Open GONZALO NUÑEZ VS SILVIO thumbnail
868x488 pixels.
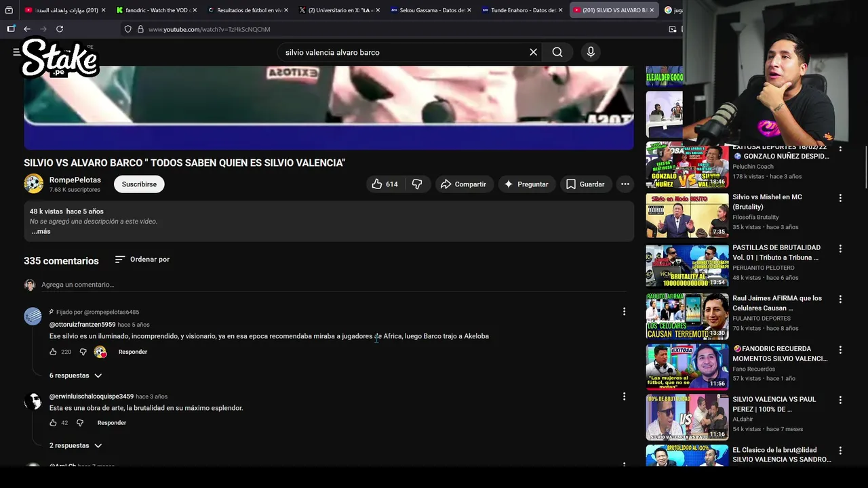pyautogui.click(x=687, y=165)
